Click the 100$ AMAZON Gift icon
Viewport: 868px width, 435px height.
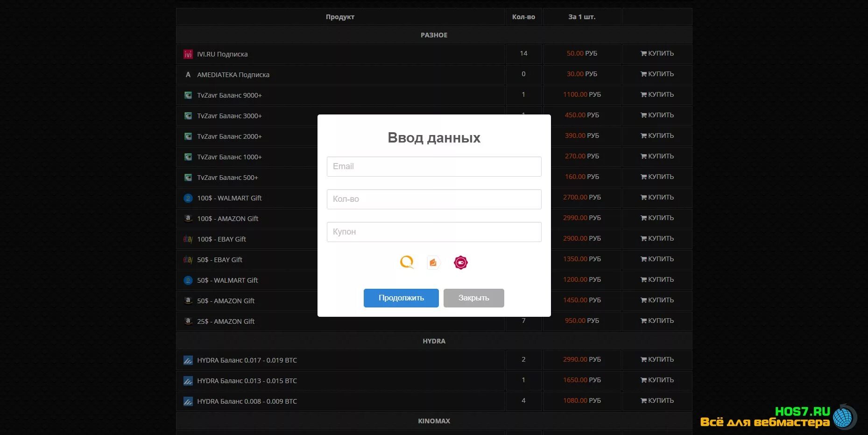click(188, 219)
